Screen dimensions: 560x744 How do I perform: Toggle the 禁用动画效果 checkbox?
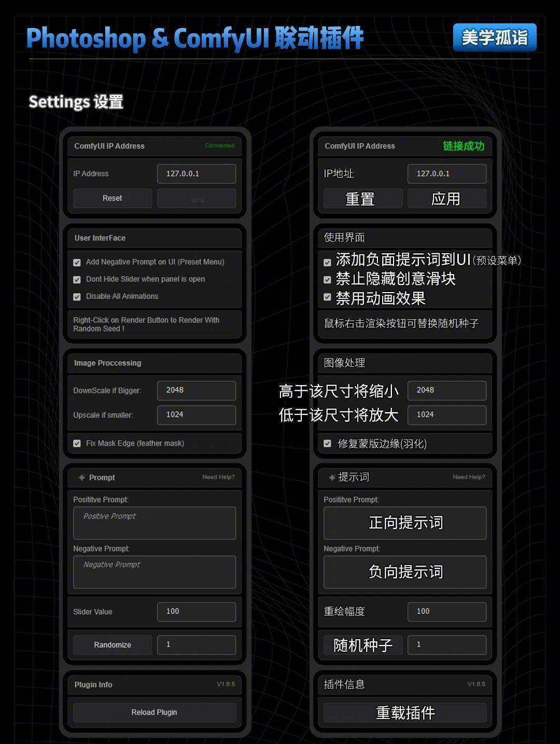point(327,297)
